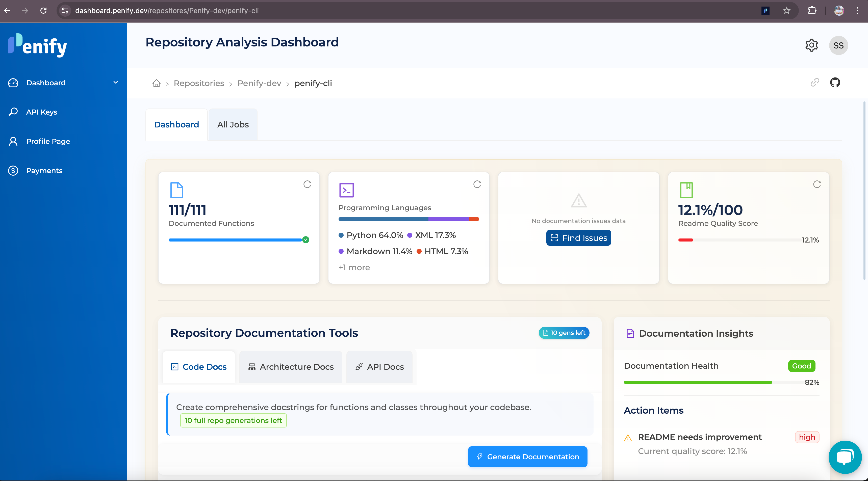Open the Profile Page from sidebar
This screenshot has height=481, width=868.
(x=48, y=141)
